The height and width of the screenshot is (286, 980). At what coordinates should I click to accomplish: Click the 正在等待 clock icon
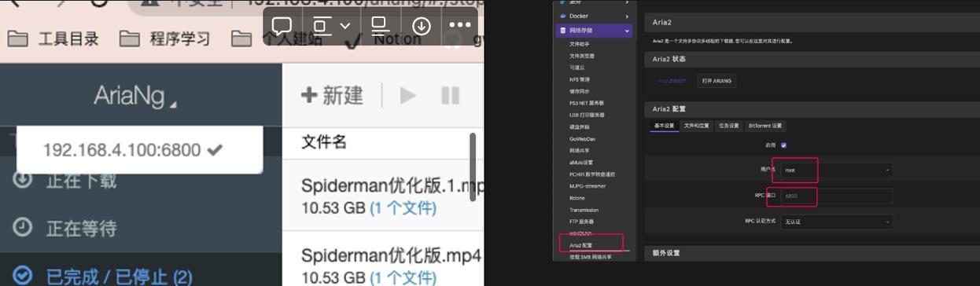point(23,227)
